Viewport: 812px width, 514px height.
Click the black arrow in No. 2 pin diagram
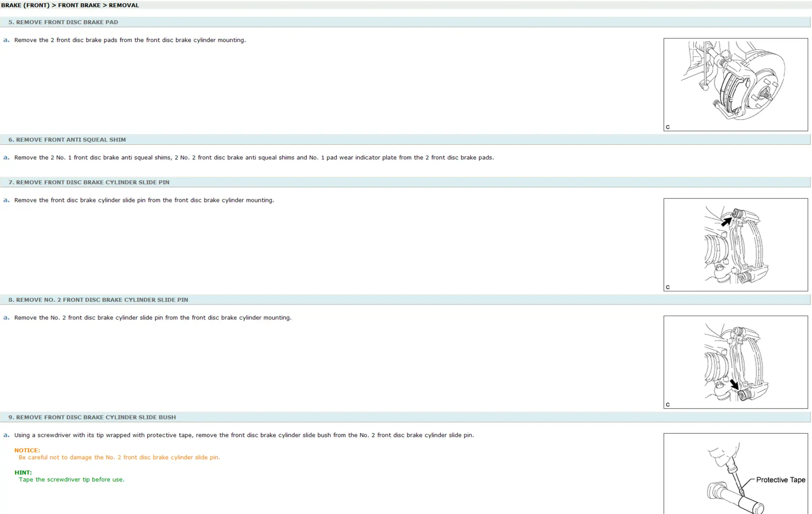[x=734, y=384]
